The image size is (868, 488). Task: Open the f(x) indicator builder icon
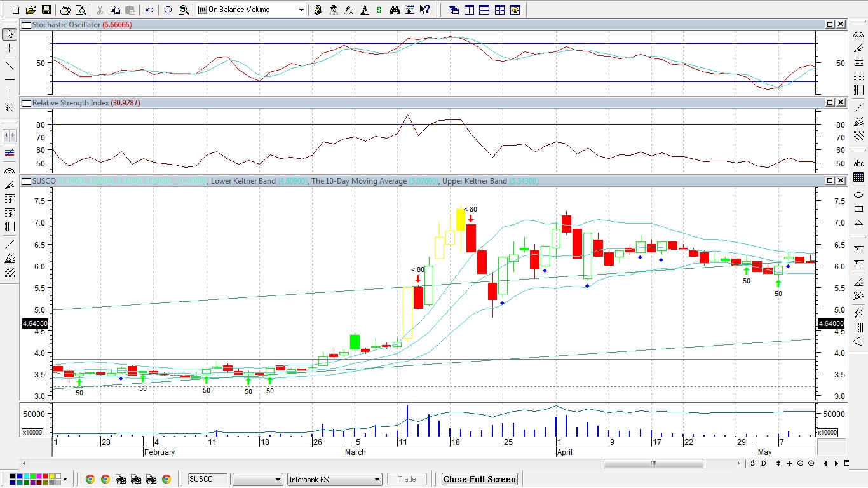pyautogui.click(x=349, y=10)
